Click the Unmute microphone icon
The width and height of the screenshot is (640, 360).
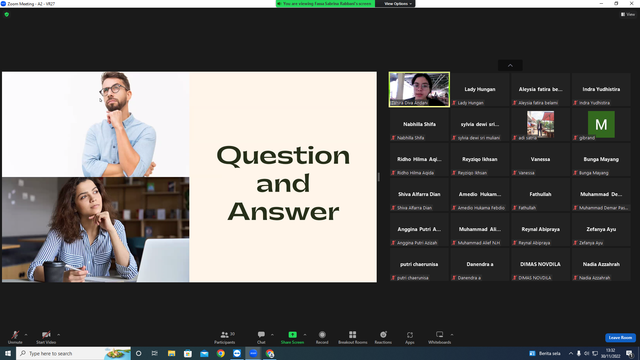(15, 335)
